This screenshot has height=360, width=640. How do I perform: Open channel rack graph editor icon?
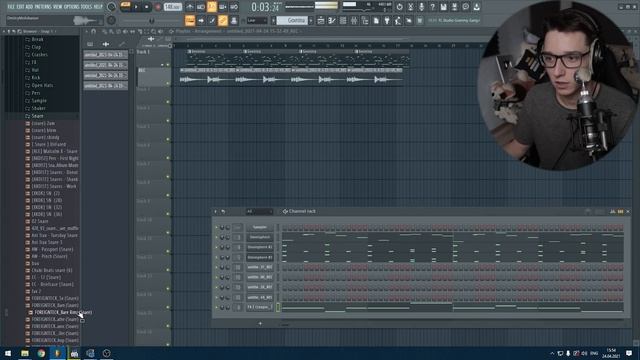(x=613, y=211)
